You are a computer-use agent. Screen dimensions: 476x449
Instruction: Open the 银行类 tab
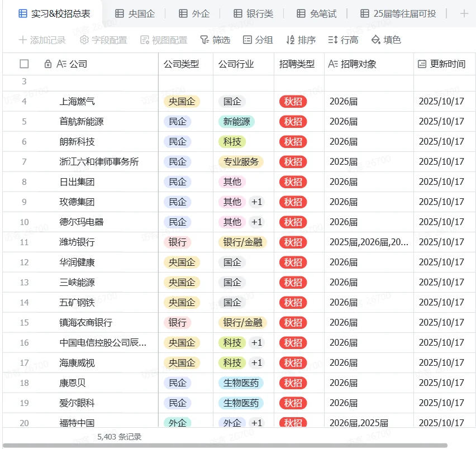pos(253,13)
